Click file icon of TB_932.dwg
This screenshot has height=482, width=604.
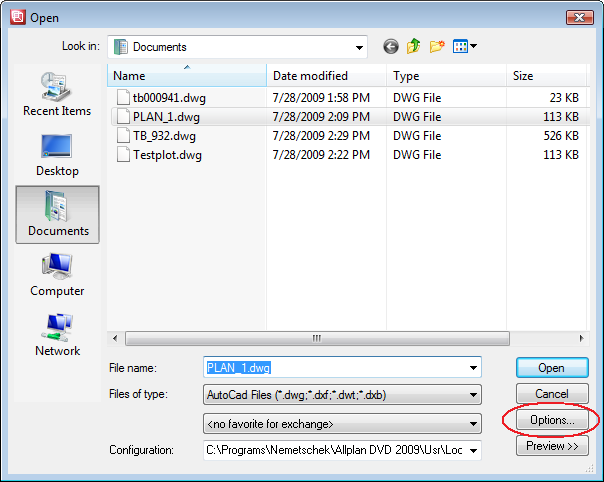point(123,136)
